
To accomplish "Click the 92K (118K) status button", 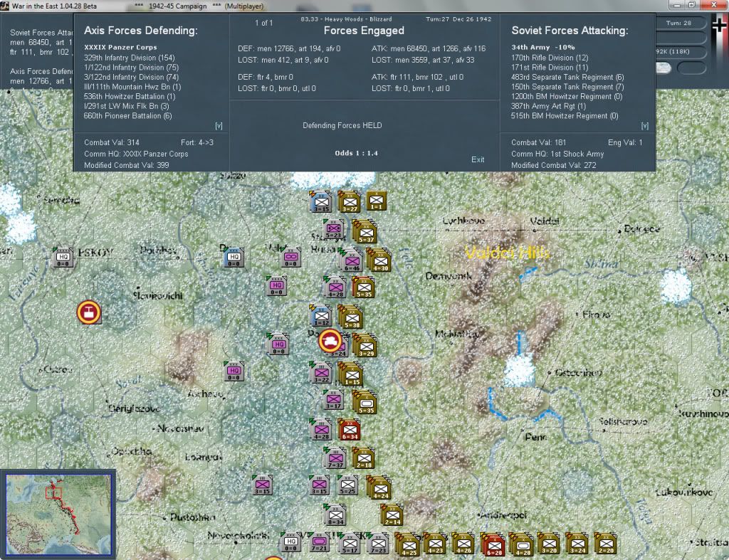I will point(678,51).
